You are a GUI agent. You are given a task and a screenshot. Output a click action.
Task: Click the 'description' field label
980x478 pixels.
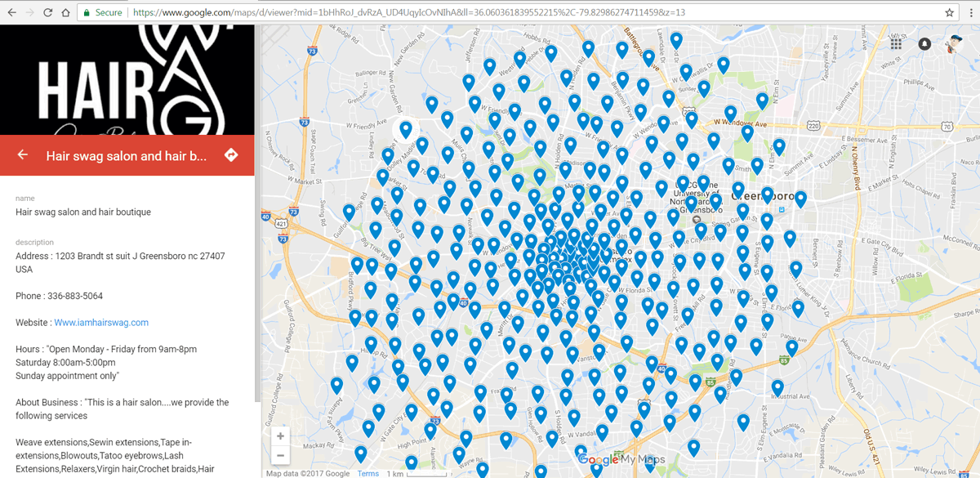34,243
